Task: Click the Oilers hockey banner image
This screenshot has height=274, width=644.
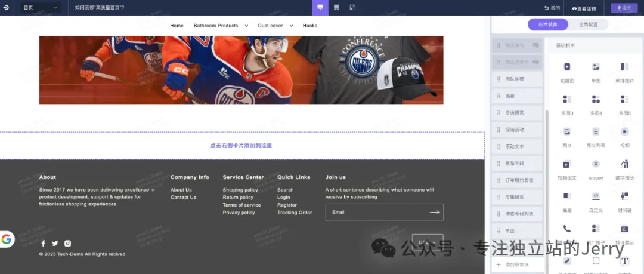Action: point(241,70)
